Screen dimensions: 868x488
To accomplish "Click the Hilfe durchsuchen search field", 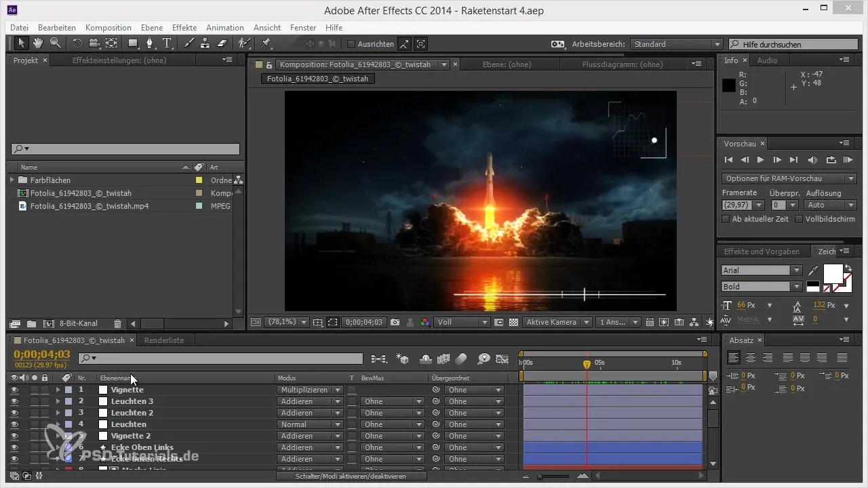I will coord(793,44).
